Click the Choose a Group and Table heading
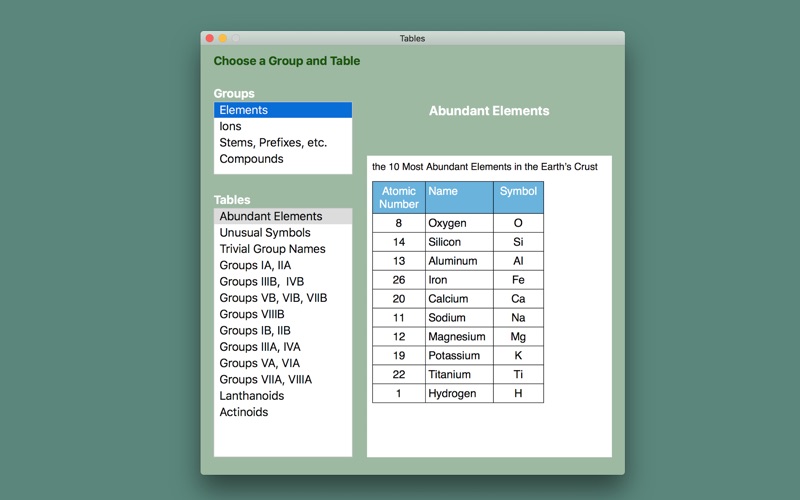The width and height of the screenshot is (800, 500). [x=287, y=61]
